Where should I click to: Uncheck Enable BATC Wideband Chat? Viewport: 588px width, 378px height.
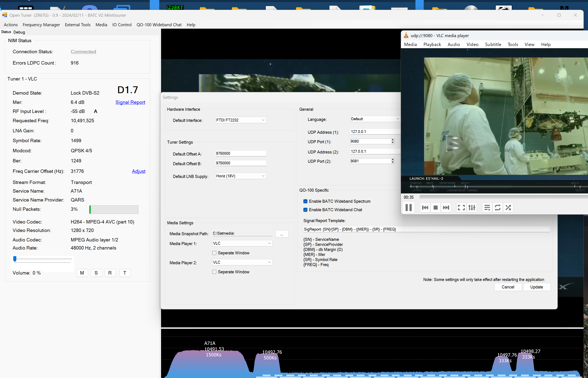tap(305, 210)
